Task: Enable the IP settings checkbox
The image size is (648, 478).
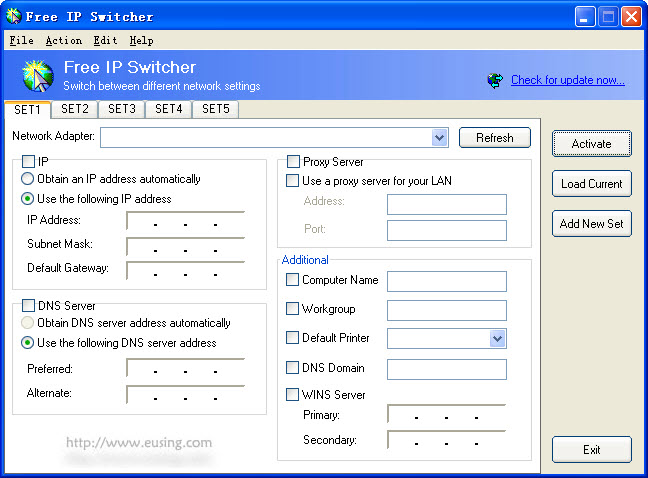Action: 28,162
